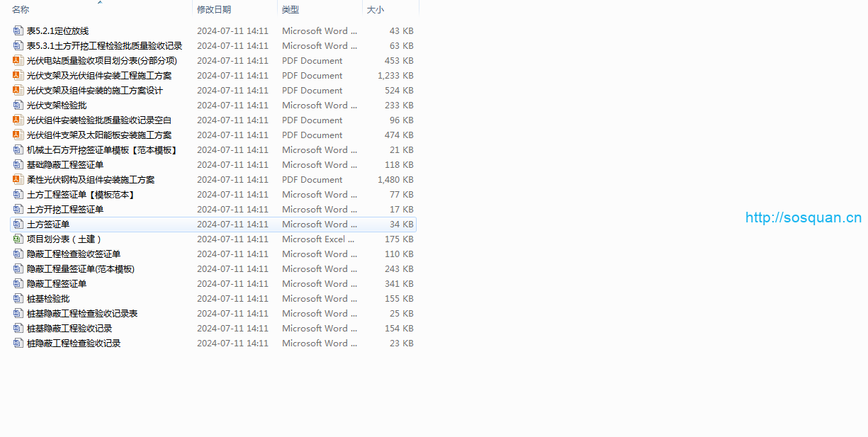Image resolution: width=868 pixels, height=437 pixels.
Task: Click the 大小 column header
Action: coord(376,10)
